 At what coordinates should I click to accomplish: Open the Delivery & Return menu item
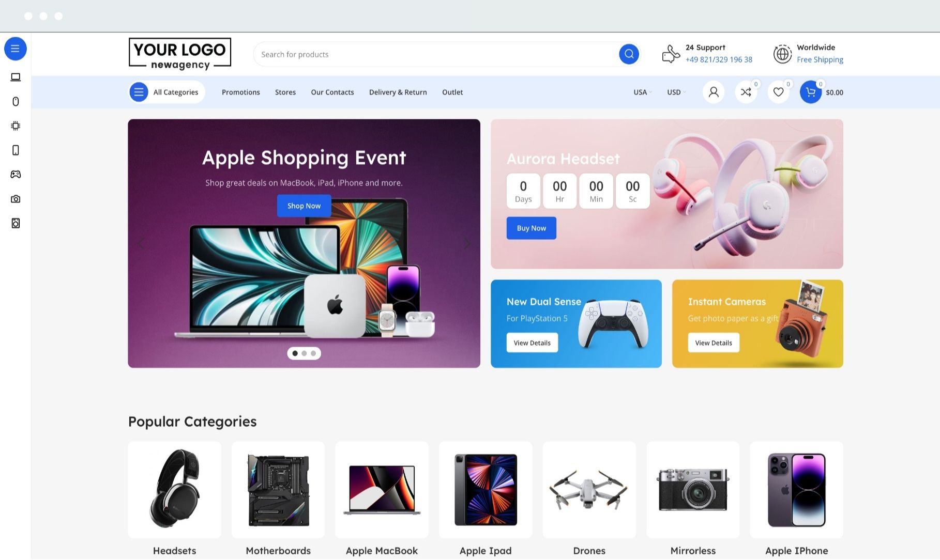click(x=398, y=92)
